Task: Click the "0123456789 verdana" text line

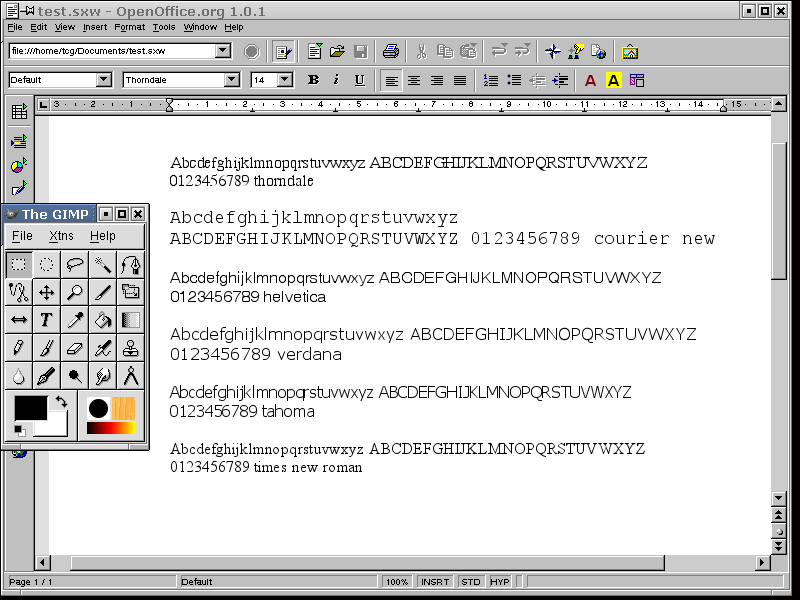Action: tap(256, 354)
